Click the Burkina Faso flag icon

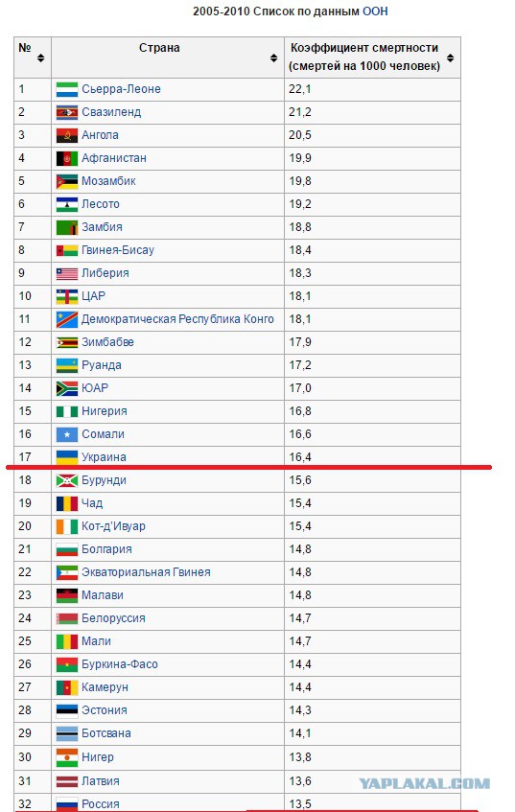67,664
